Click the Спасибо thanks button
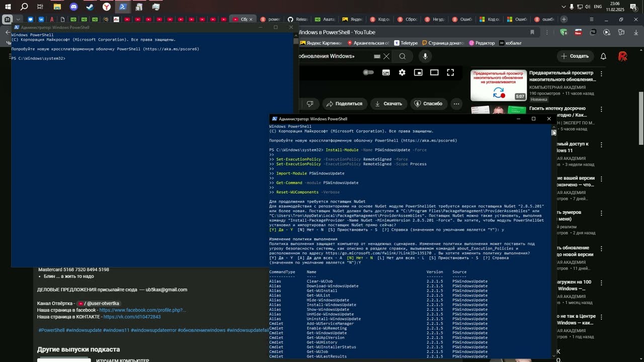Viewport: 644px width, 362px height. pyautogui.click(x=428, y=104)
